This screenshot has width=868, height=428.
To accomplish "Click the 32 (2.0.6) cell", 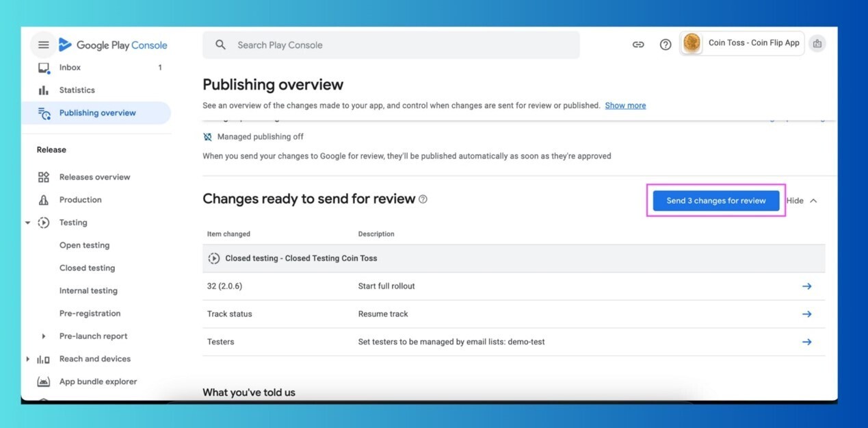I will point(223,286).
